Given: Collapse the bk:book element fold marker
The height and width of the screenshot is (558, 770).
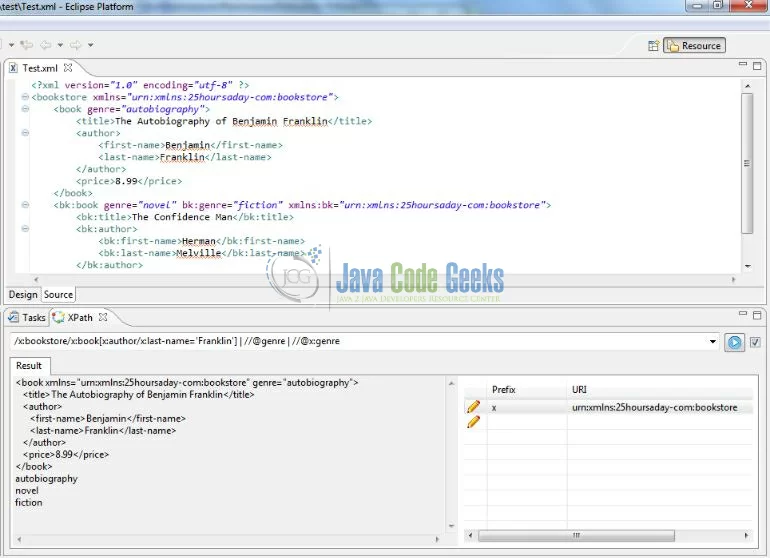Looking at the screenshot, I should point(25,205).
